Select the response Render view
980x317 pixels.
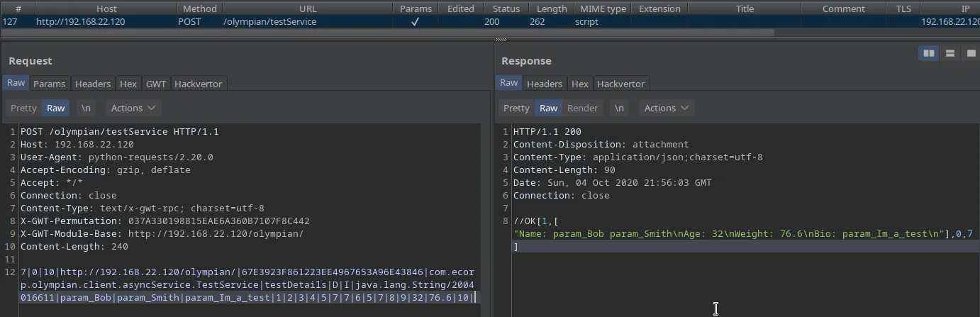(583, 108)
